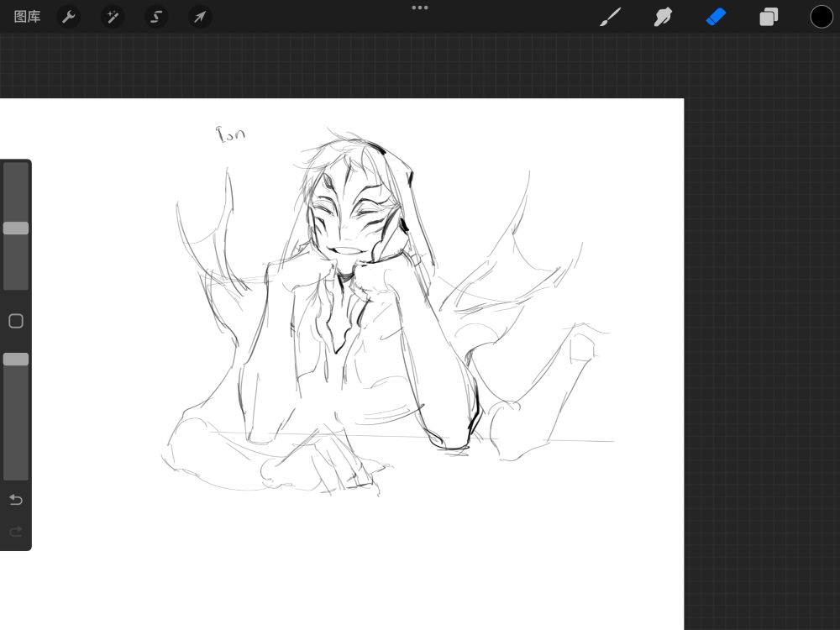840x630 pixels.
Task: Select the Smudge finger tool
Action: pos(663,17)
